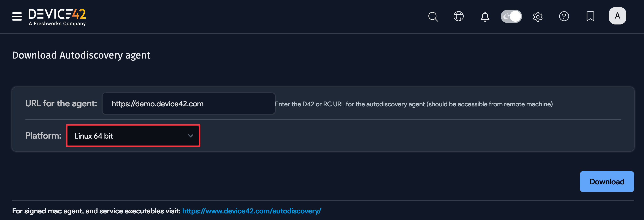Viewport: 644px width, 220px height.
Task: Click the globe language icon
Action: point(459,16)
